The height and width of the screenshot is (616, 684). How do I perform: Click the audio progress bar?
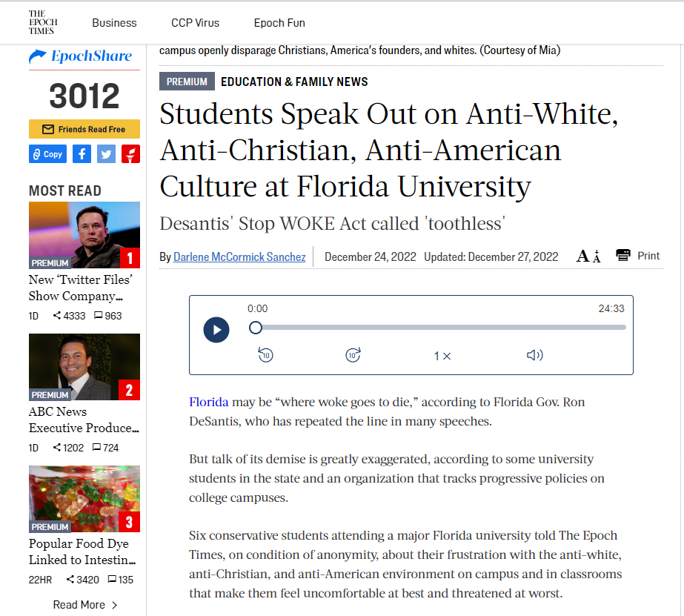click(x=437, y=327)
